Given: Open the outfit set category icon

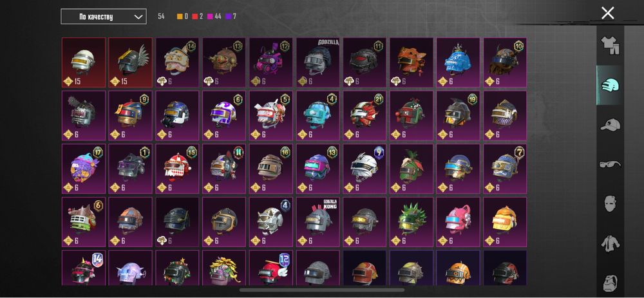Looking at the screenshot, I should coord(610,45).
